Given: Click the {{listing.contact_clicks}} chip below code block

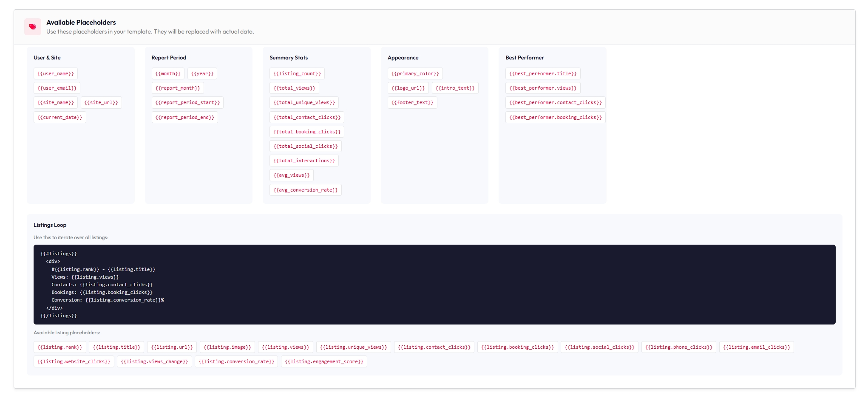Looking at the screenshot, I should (434, 347).
